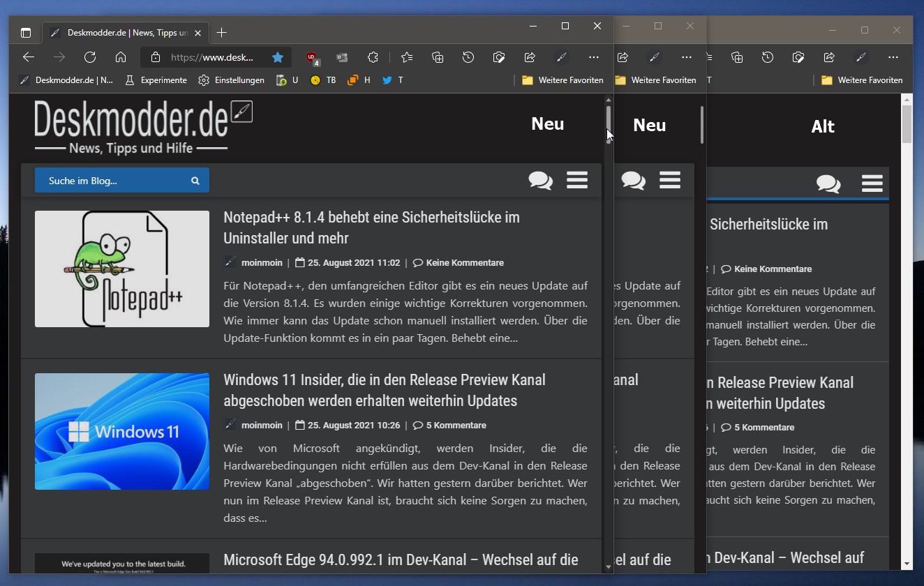Reload the page with the refresh icon
924x586 pixels.
tap(90, 57)
